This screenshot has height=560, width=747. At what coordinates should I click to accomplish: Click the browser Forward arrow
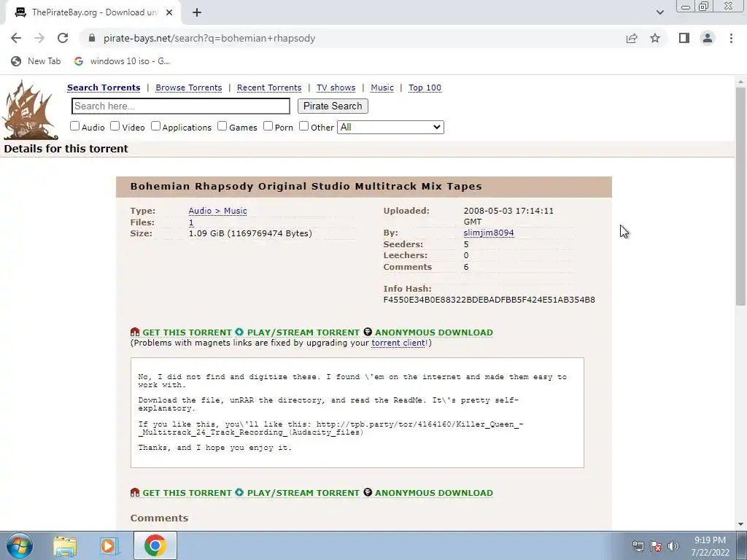click(39, 38)
